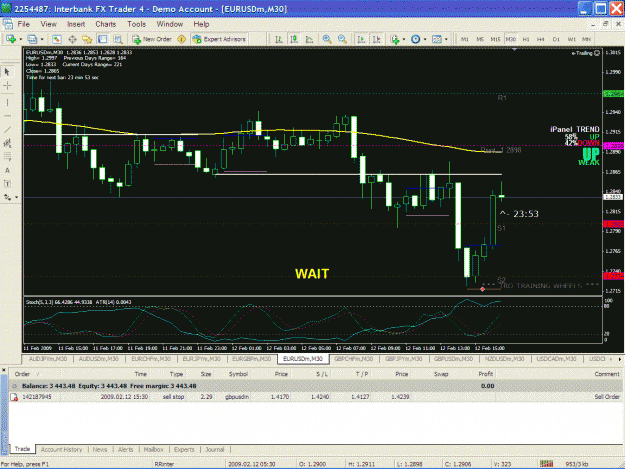Open the Periods clock icon
Image resolution: width=625 pixels, height=469 pixels.
tap(416, 39)
